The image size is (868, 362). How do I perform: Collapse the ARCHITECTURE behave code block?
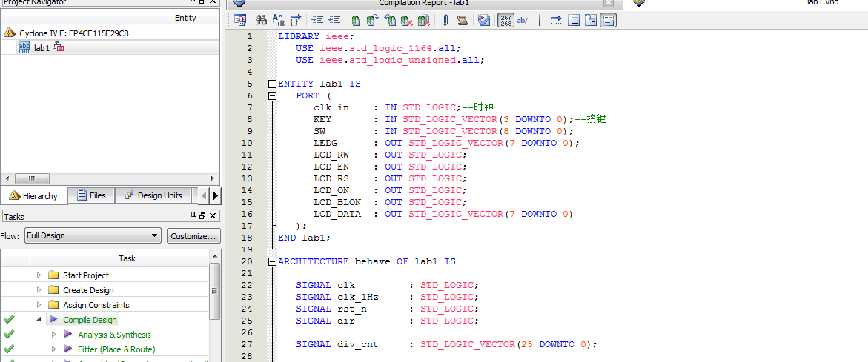click(x=272, y=262)
